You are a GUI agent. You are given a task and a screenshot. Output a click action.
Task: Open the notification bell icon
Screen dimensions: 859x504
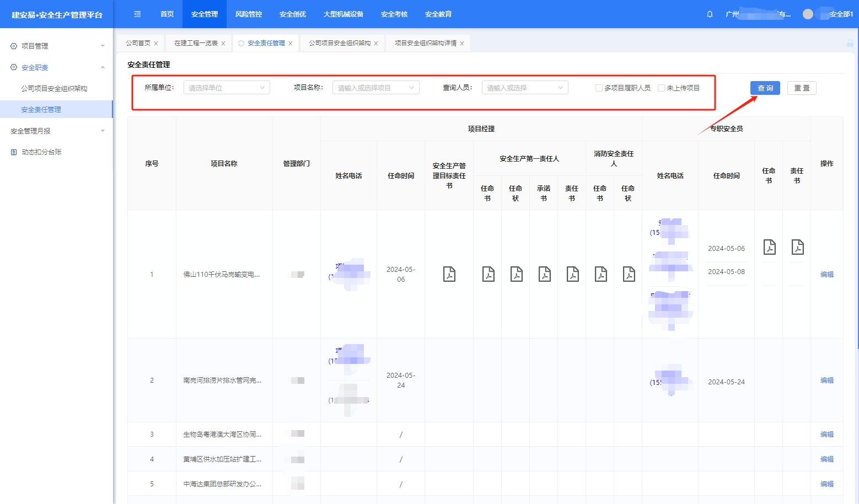click(x=710, y=14)
